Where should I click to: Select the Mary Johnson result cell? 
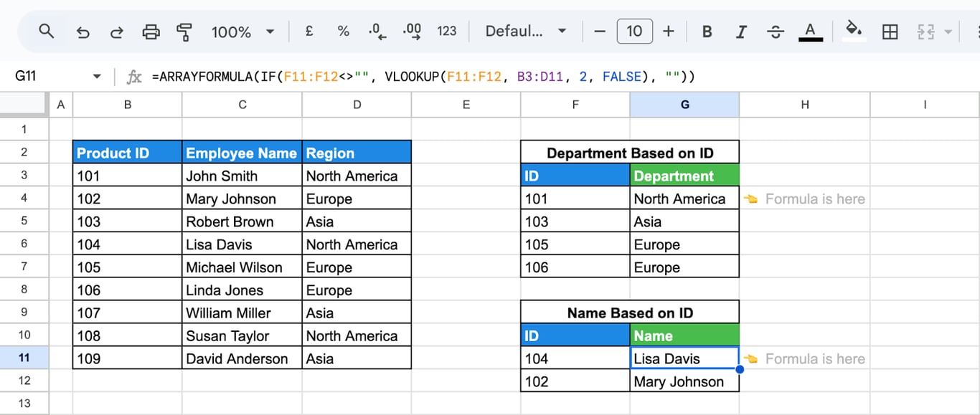coord(684,381)
